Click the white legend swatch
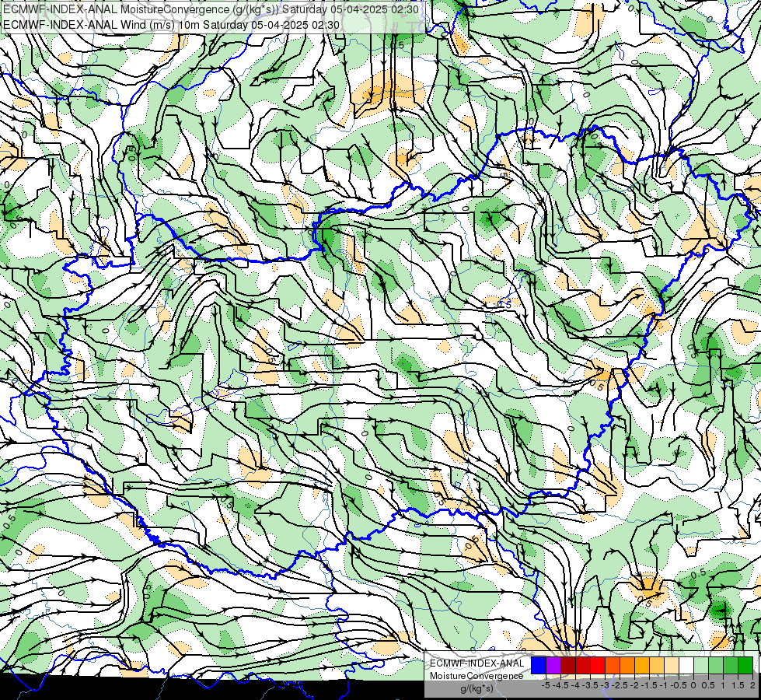The width and height of the screenshot is (761, 700). click(686, 665)
